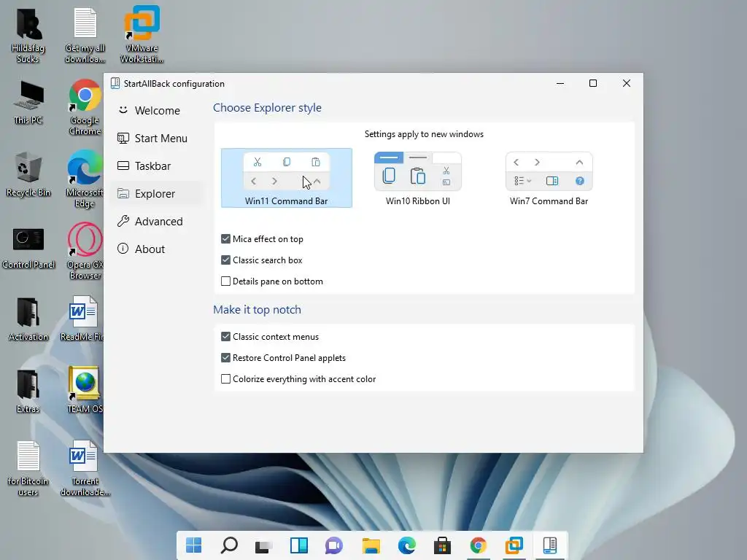Select the Microsoft Edge desktop shortcut
Viewport: 747px width, 560px height.
pos(85,179)
